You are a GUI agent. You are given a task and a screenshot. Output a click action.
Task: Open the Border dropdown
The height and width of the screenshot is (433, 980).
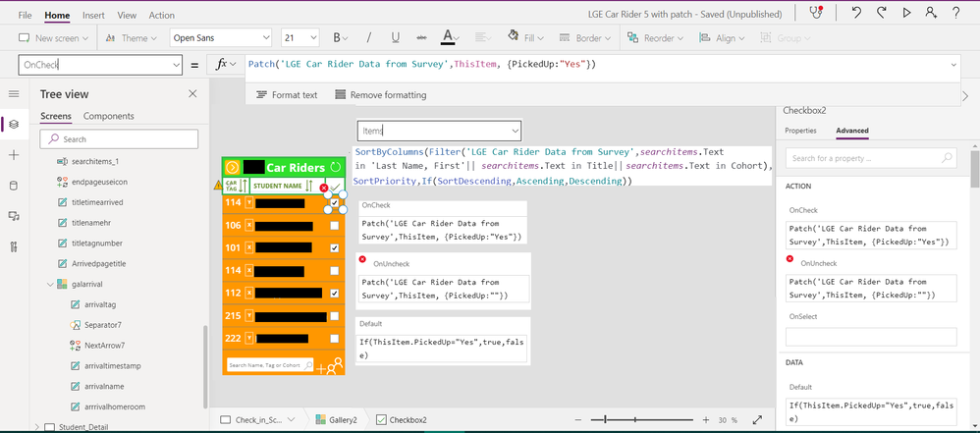coord(585,38)
